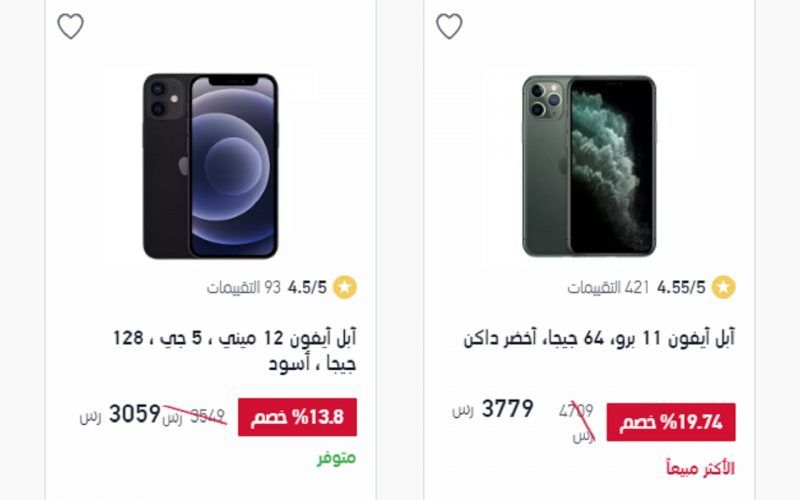Viewport: 800px width, 500px height.
Task: Click red best seller label الأكثر مبيعاً
Action: (x=701, y=468)
